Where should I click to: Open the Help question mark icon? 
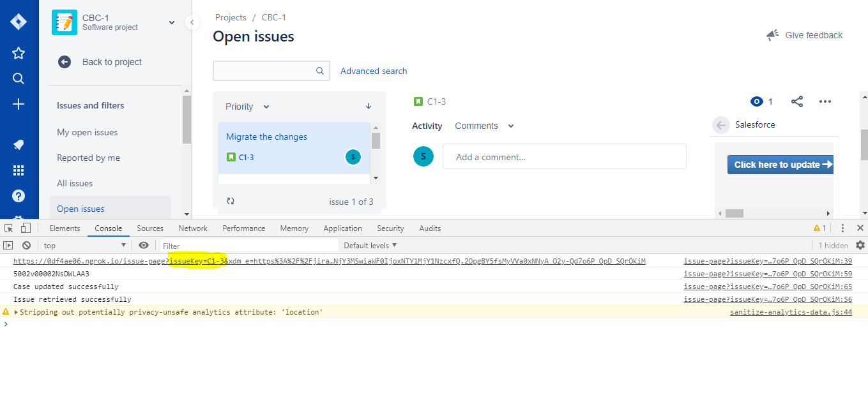point(19,196)
